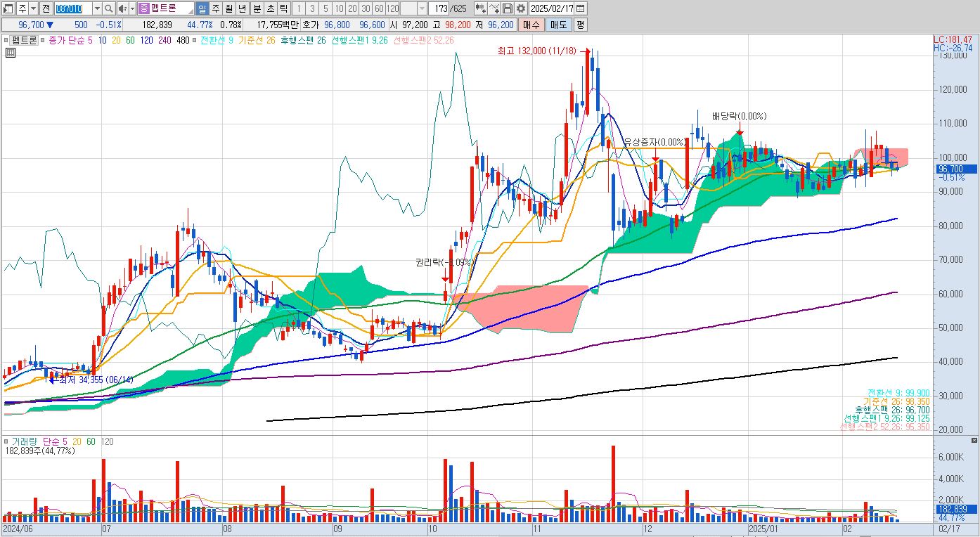Expand the 주 type dropdown arrow
980x537 pixels.
(33, 8)
